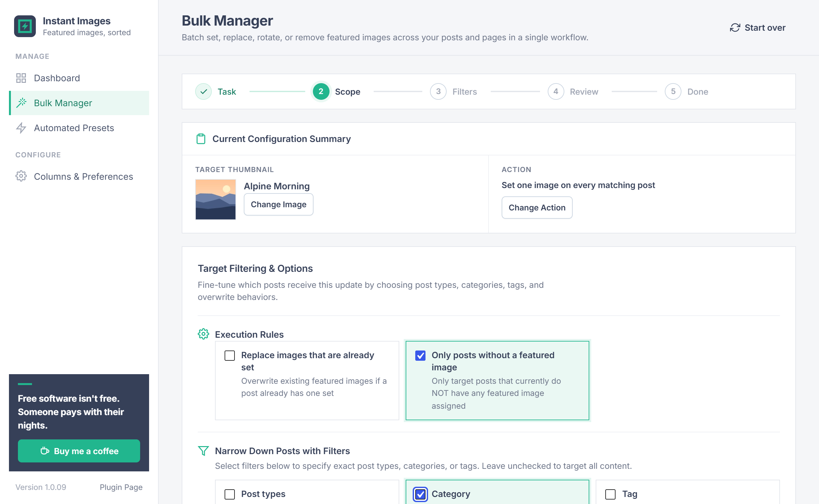Check the Tag filter checkbox
Image resolution: width=819 pixels, height=504 pixels.
click(x=610, y=494)
